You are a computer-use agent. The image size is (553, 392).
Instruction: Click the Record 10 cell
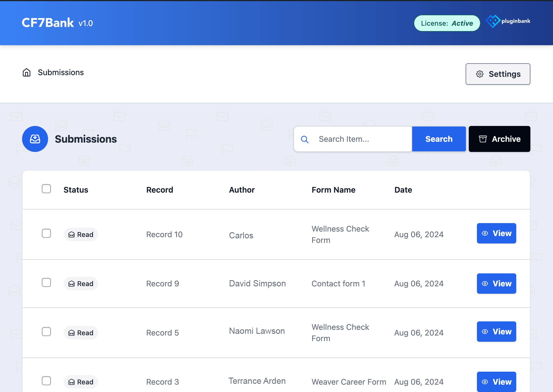coord(164,234)
